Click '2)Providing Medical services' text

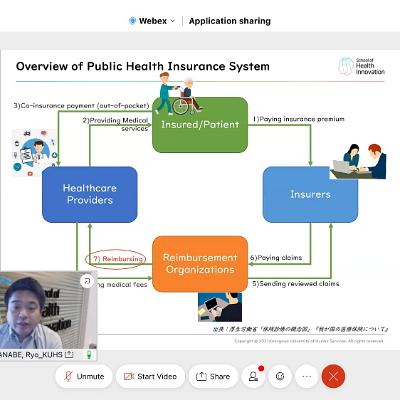coord(115,124)
